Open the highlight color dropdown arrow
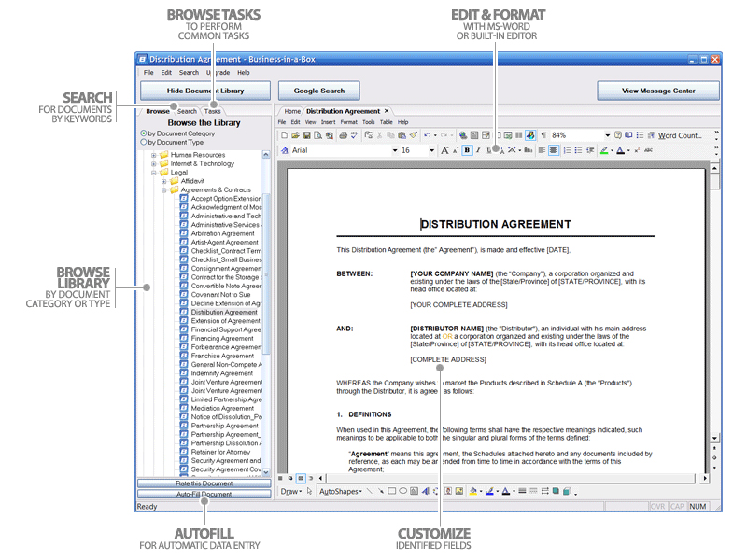Screen dimensions: 747x560 pyautogui.click(x=612, y=150)
